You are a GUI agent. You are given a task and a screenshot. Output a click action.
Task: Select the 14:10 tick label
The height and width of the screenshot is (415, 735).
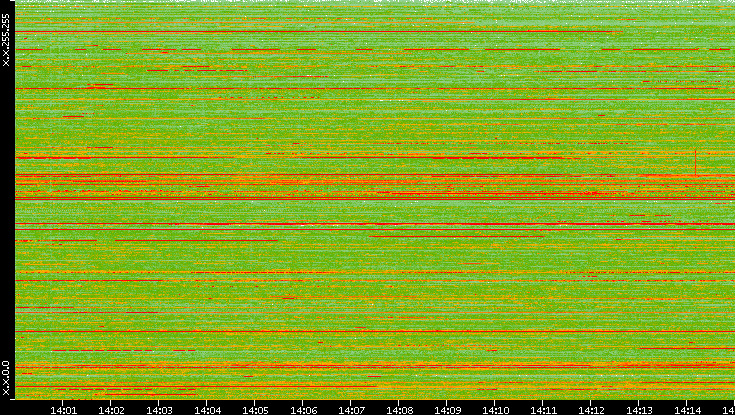click(x=495, y=410)
